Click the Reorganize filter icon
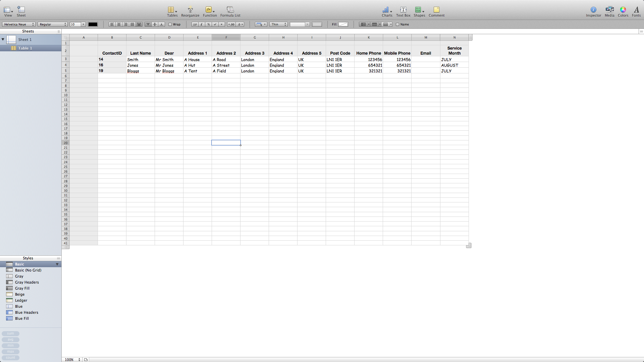The width and height of the screenshot is (644, 362). pyautogui.click(x=190, y=10)
